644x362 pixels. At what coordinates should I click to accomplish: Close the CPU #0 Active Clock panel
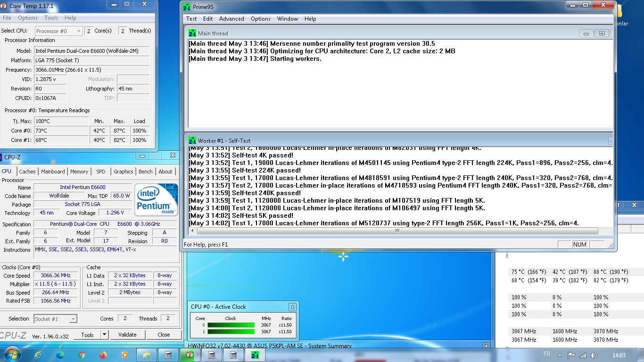pyautogui.click(x=292, y=307)
